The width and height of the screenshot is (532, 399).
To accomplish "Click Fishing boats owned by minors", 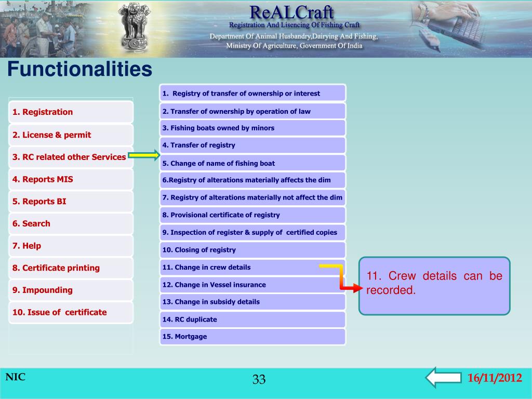I will pos(252,128).
